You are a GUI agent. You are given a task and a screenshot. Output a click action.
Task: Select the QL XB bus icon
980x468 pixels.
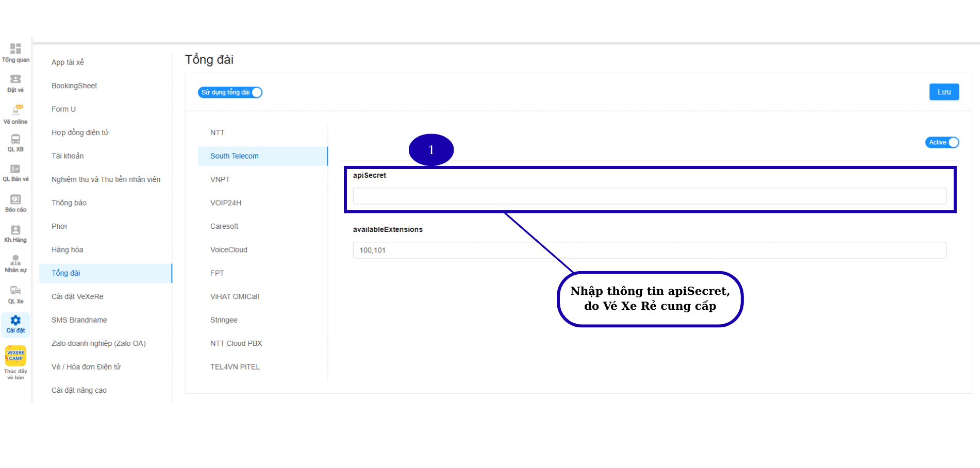[x=15, y=140]
